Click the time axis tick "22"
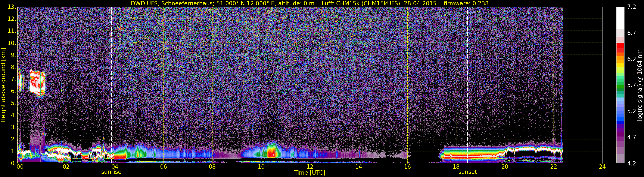 click(554, 167)
